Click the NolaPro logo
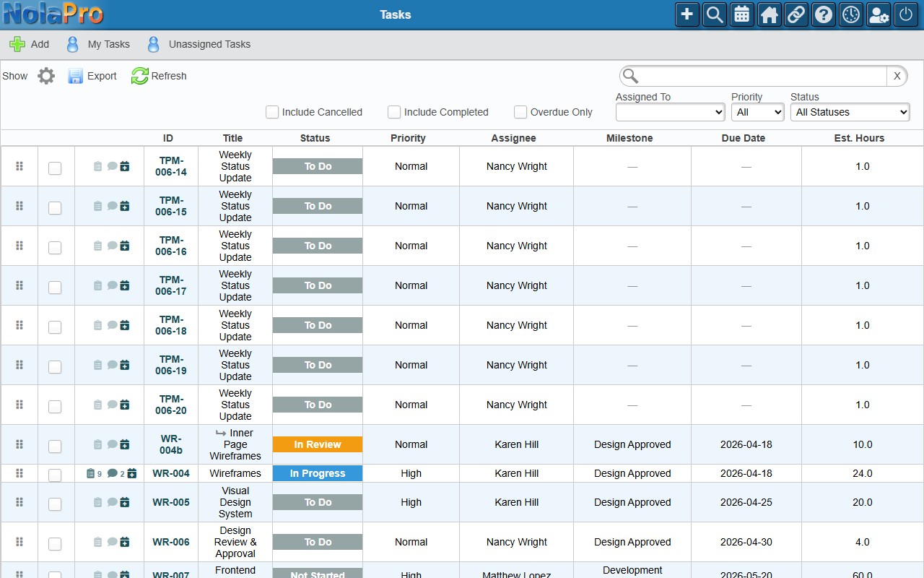Image resolution: width=924 pixels, height=578 pixels. 53,14
